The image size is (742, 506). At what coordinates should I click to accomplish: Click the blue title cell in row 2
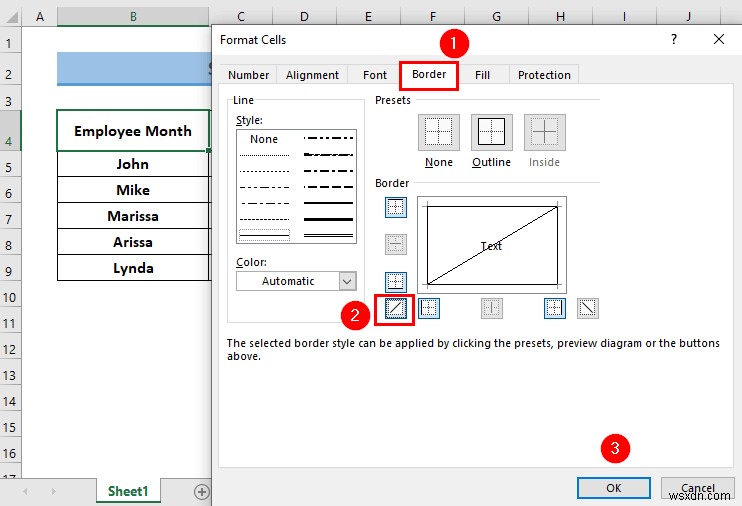[x=134, y=69]
